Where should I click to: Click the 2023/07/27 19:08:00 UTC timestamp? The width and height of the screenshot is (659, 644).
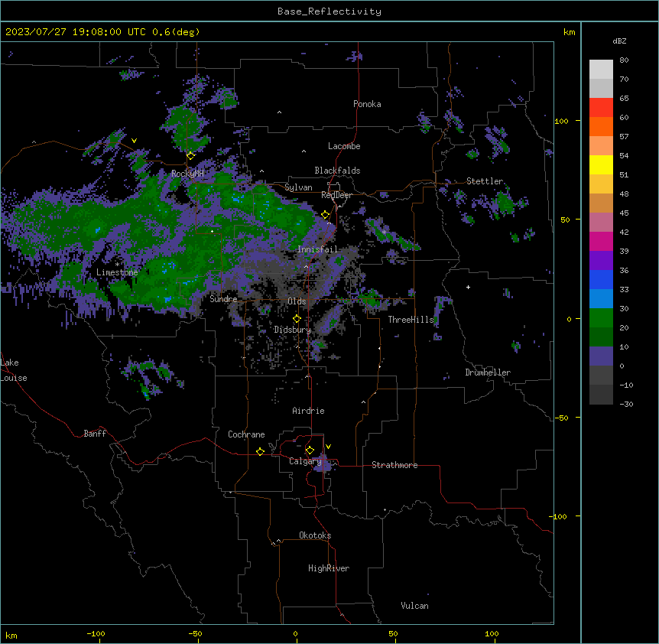76,32
